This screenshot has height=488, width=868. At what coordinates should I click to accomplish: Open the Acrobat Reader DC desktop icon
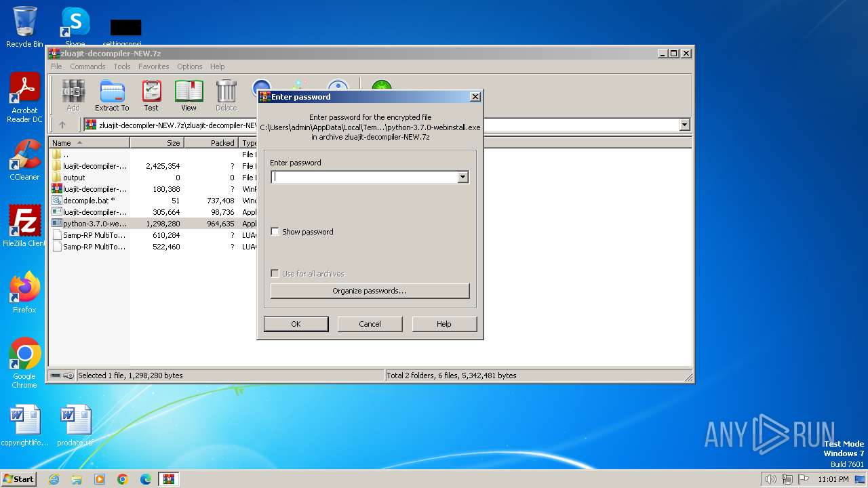pos(24,98)
